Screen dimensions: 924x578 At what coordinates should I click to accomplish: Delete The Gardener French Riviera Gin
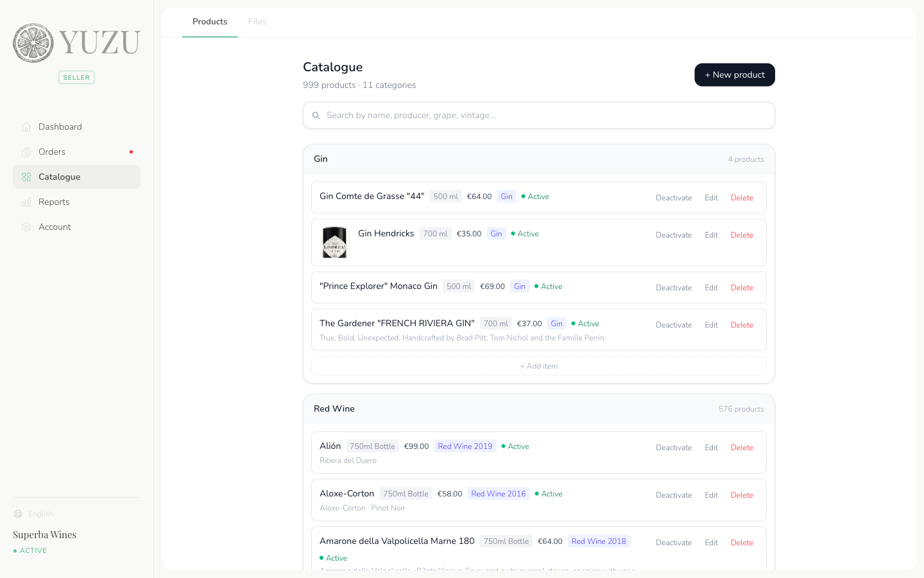tap(742, 325)
